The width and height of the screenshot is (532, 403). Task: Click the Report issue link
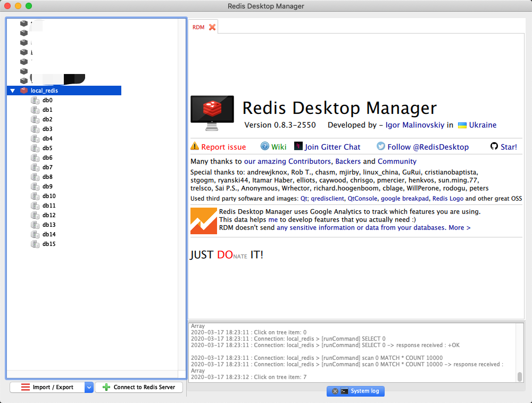[x=223, y=147]
